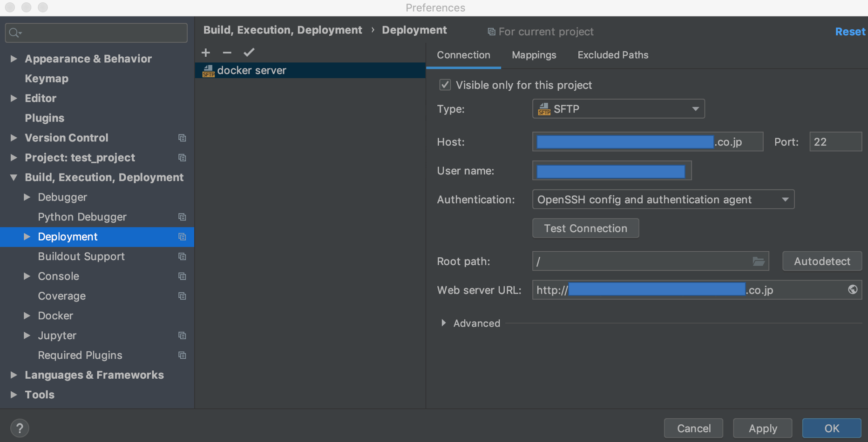Viewport: 868px width, 442px height.
Task: Click the checkmark set-as-default icon
Action: (249, 53)
